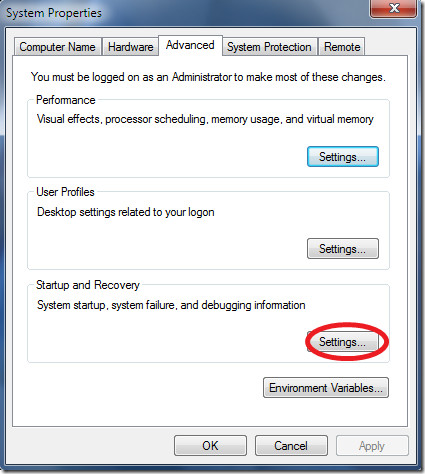Open Performance Settings button
Screen dimensions: 425x474
point(343,156)
